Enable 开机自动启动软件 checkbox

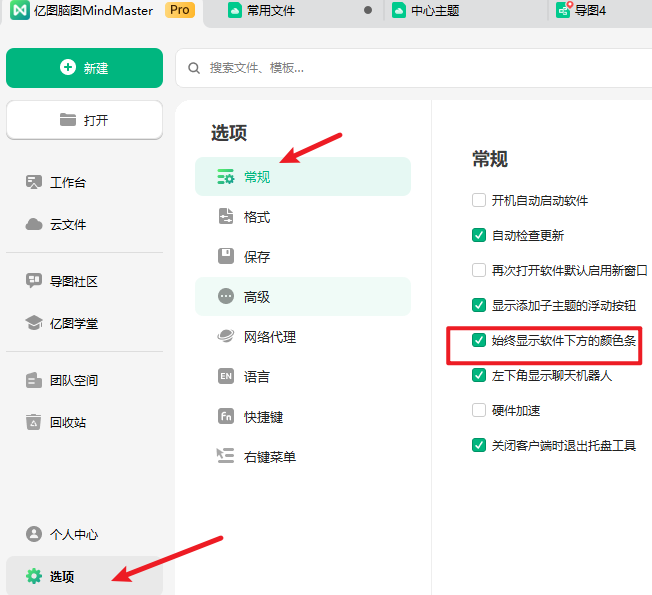pos(479,200)
